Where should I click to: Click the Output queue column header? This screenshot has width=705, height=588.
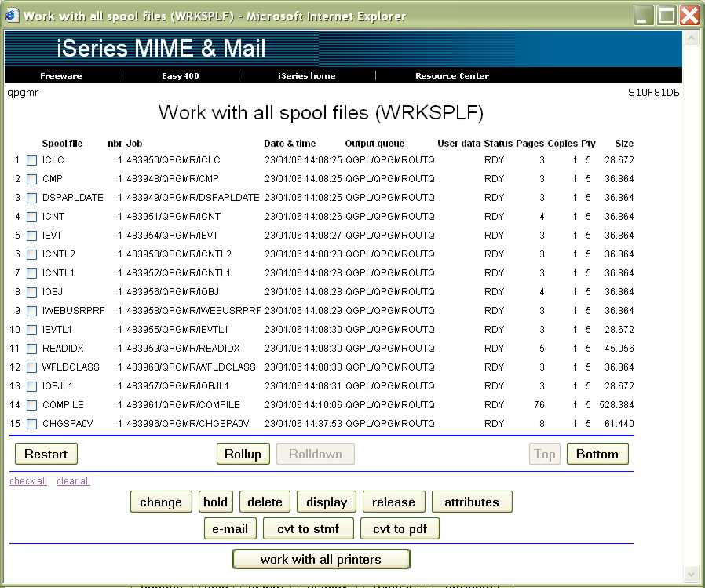(374, 144)
